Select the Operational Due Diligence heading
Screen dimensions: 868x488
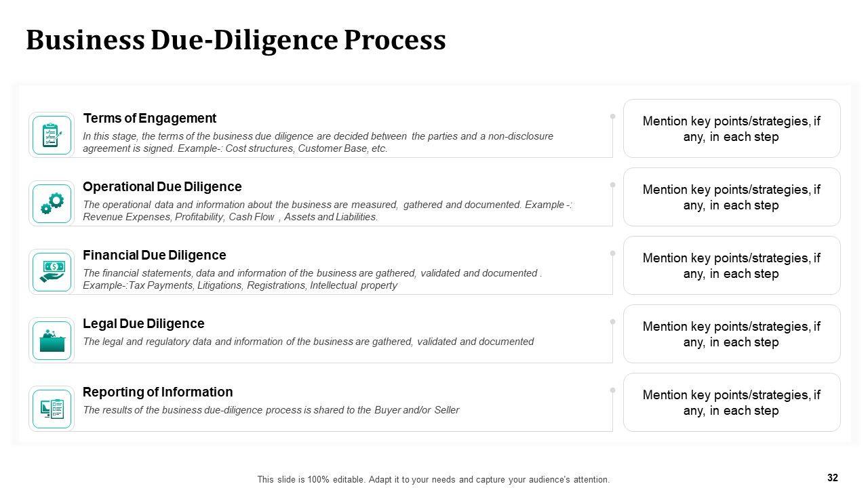click(162, 186)
